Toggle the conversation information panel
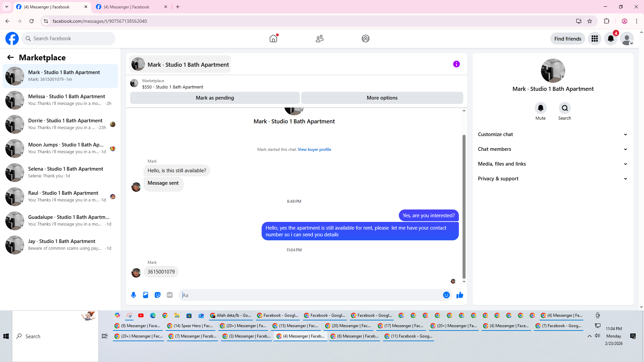Viewport: 644px width, 362px height. pyautogui.click(x=456, y=64)
